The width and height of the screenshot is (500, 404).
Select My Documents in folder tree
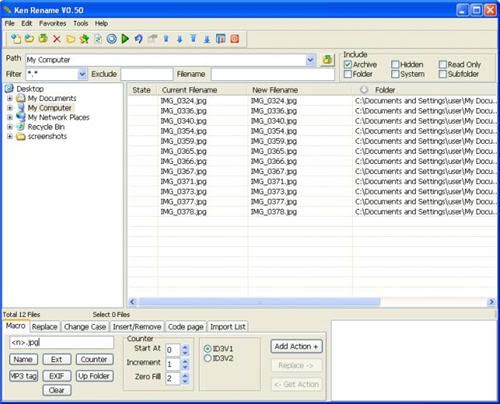tap(52, 98)
